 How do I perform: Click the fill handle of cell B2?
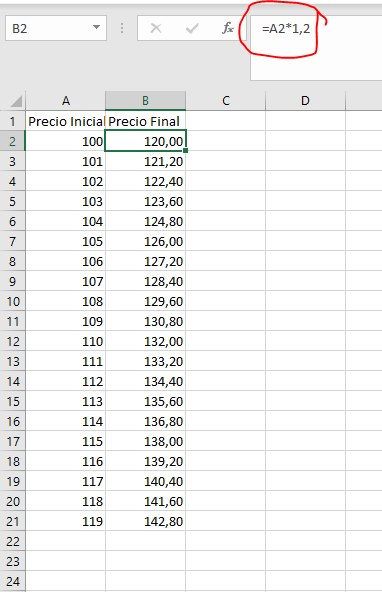click(185, 151)
